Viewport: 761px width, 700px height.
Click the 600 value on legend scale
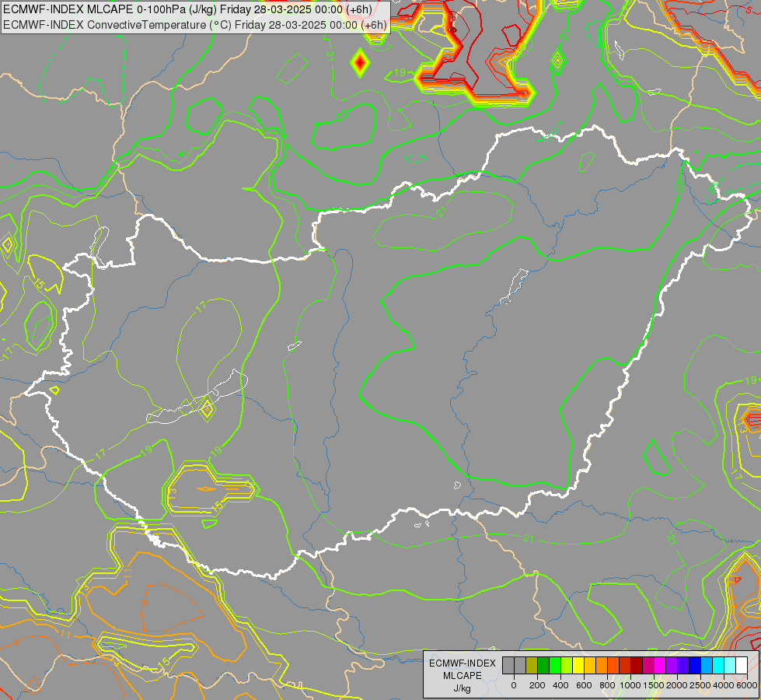point(584,685)
